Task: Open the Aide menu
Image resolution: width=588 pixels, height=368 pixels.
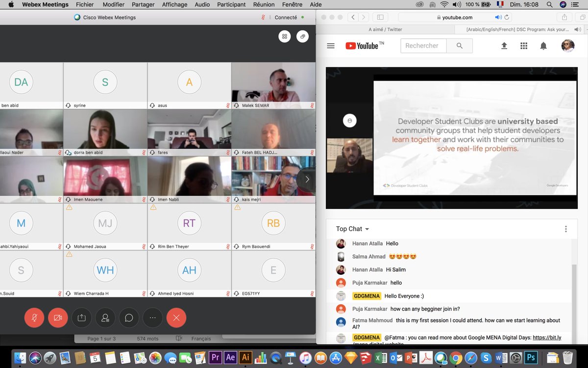Action: [x=316, y=4]
